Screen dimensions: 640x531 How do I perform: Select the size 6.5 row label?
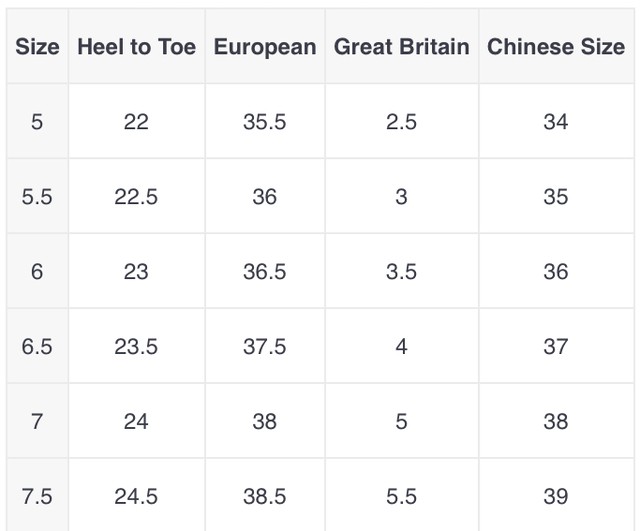tap(37, 346)
